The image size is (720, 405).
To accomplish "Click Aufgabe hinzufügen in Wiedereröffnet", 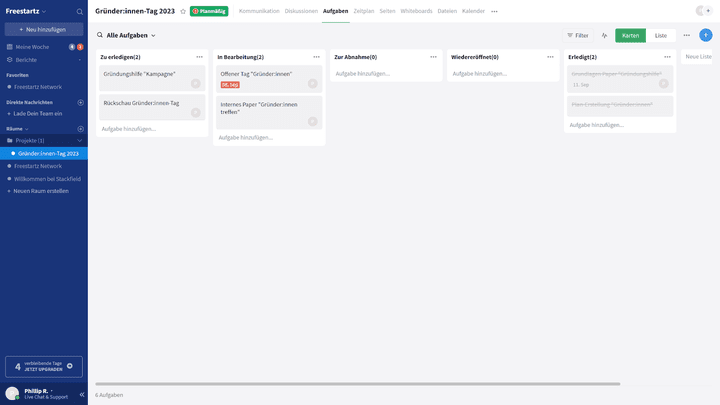I will [480, 73].
